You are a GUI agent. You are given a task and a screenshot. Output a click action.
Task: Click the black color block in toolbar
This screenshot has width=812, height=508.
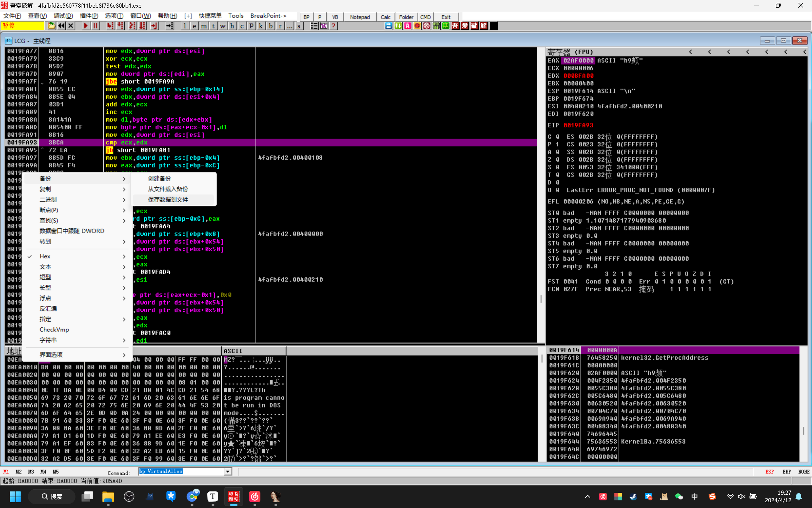click(494, 26)
